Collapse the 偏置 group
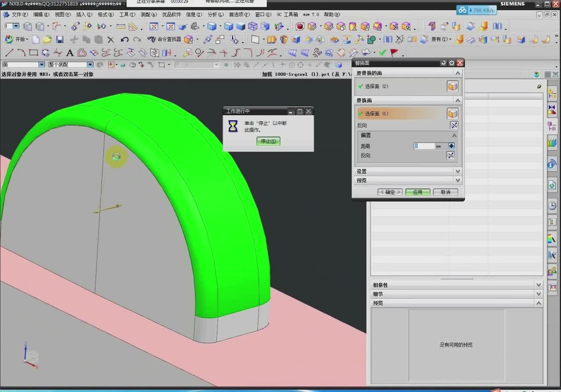 click(x=454, y=135)
